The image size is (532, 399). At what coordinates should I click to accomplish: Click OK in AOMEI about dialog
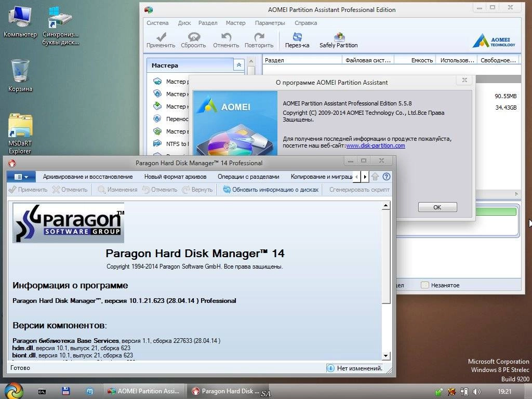(x=437, y=207)
